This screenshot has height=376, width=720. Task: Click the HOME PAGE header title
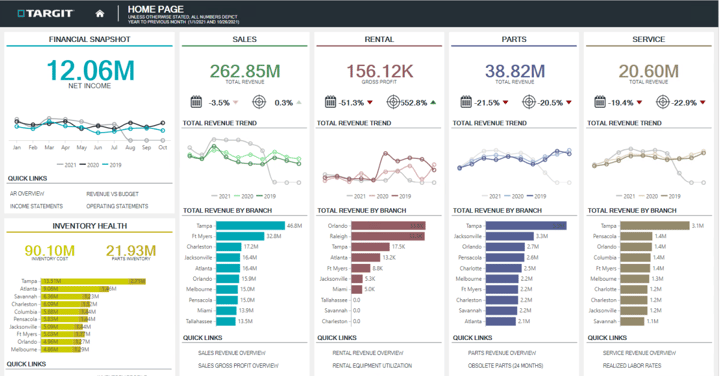pyautogui.click(x=156, y=9)
